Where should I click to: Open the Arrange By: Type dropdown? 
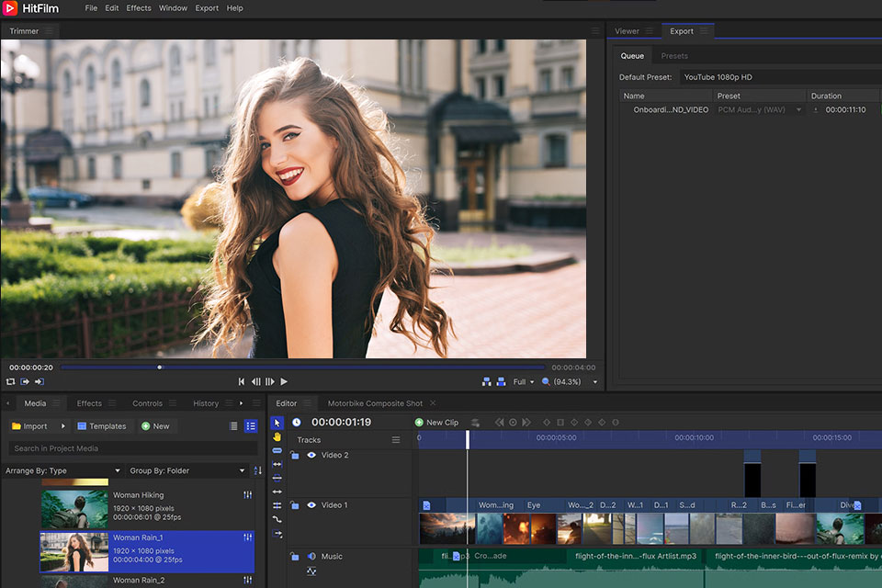62,470
